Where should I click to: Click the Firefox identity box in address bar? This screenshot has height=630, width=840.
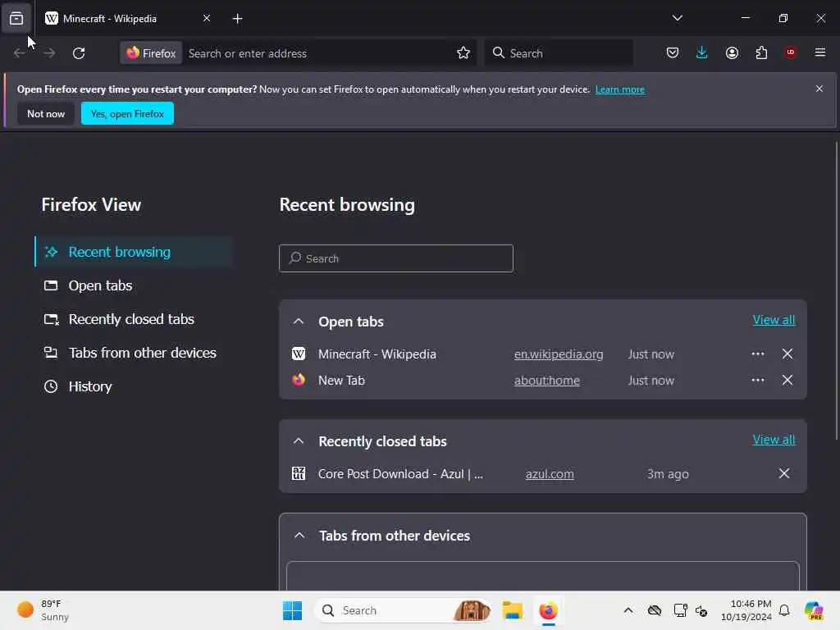point(151,53)
